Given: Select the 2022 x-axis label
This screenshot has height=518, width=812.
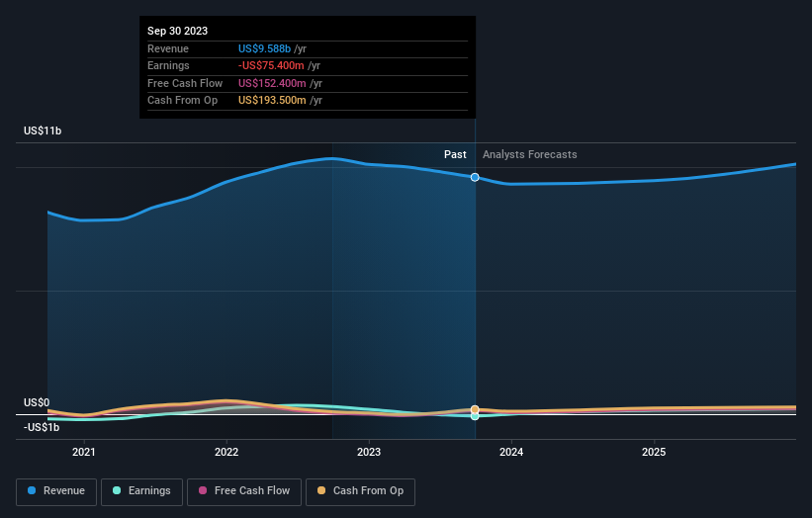Looking at the screenshot, I should pos(226,452).
